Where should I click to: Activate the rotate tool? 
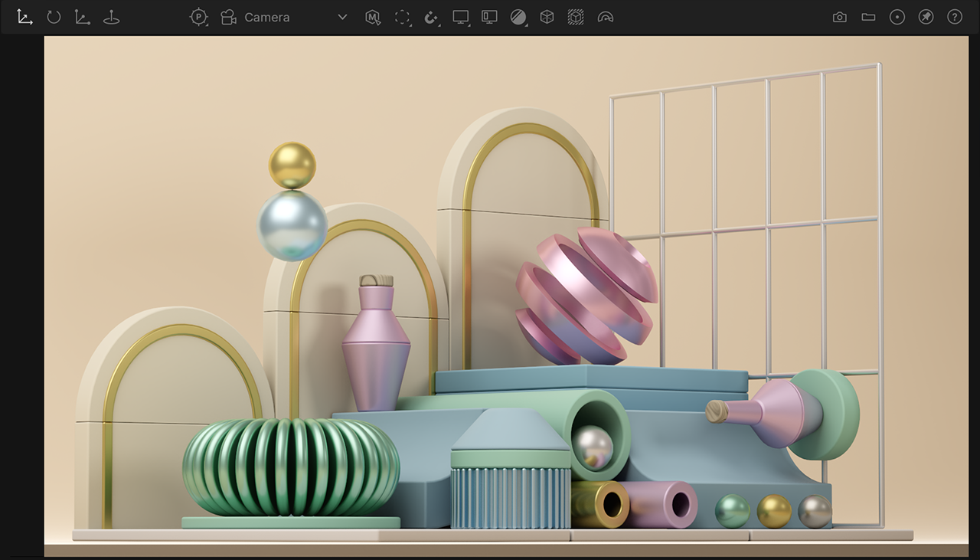pyautogui.click(x=54, y=17)
